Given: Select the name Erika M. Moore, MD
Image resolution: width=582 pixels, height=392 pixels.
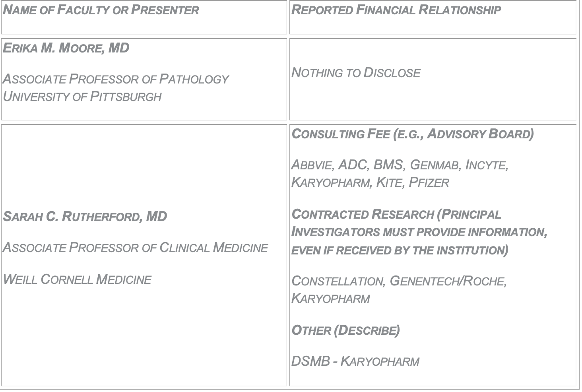Looking at the screenshot, I should tap(66, 48).
